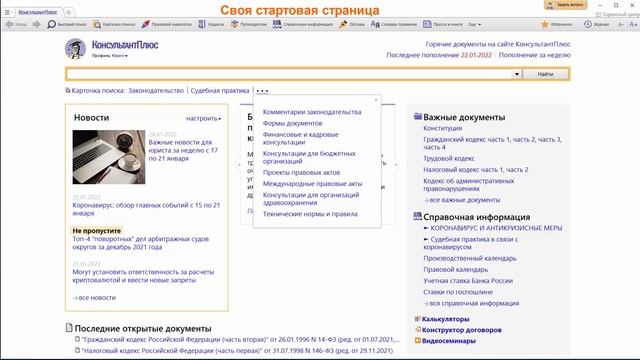Screen dimensions: 640x360
Task: Select Технические нормы и правила
Action: pyautogui.click(x=310, y=214)
